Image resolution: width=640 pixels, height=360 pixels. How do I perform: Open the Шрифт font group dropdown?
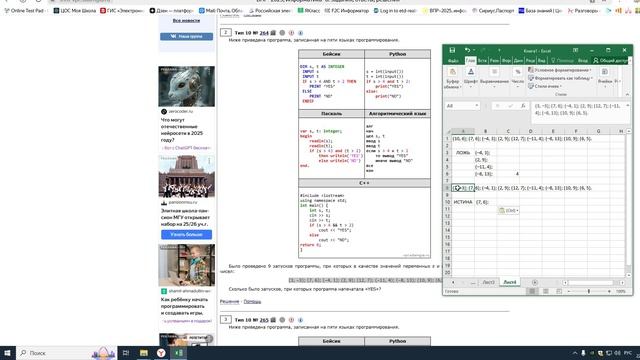[471, 77]
